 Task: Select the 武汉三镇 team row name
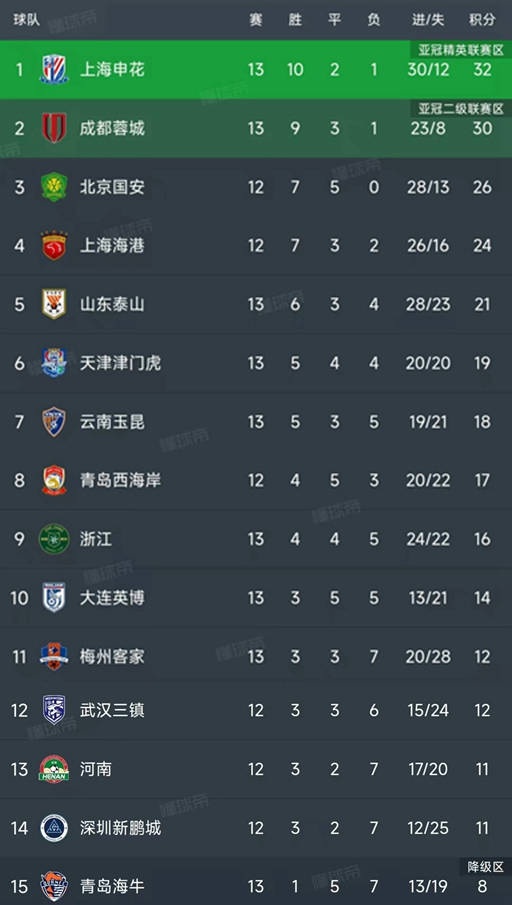pyautogui.click(x=112, y=710)
